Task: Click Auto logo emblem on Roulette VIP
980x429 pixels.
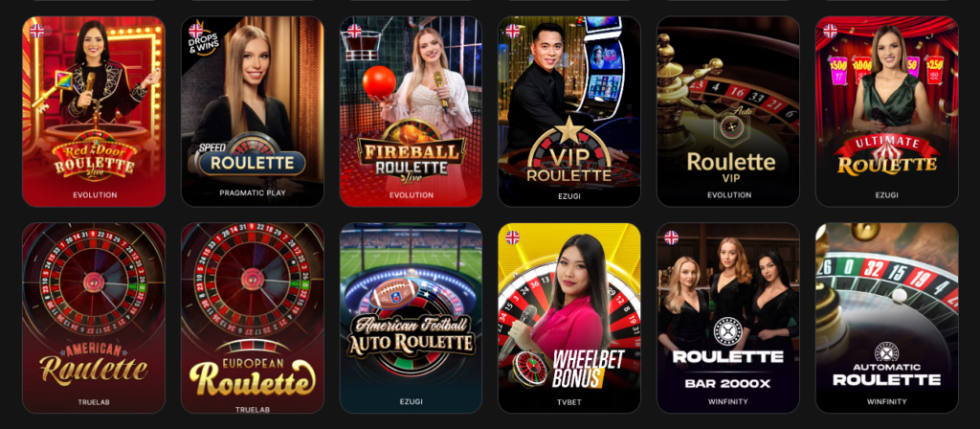Action: tap(730, 125)
